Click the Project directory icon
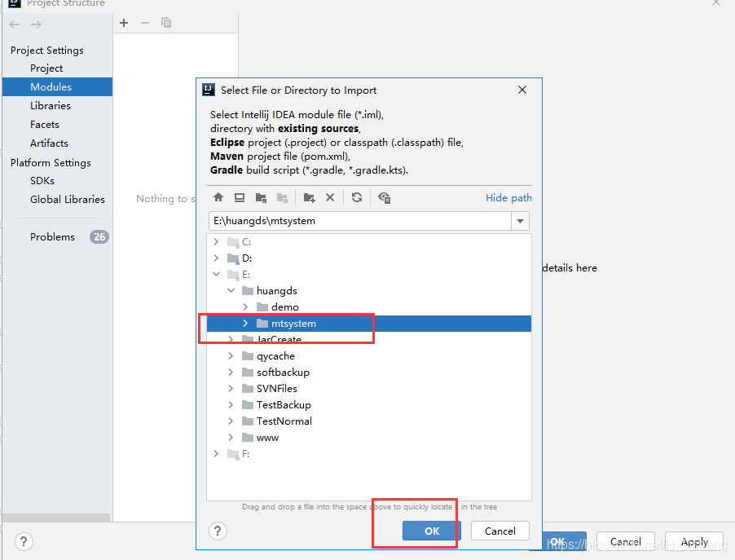Image resolution: width=735 pixels, height=560 pixels. [x=261, y=197]
